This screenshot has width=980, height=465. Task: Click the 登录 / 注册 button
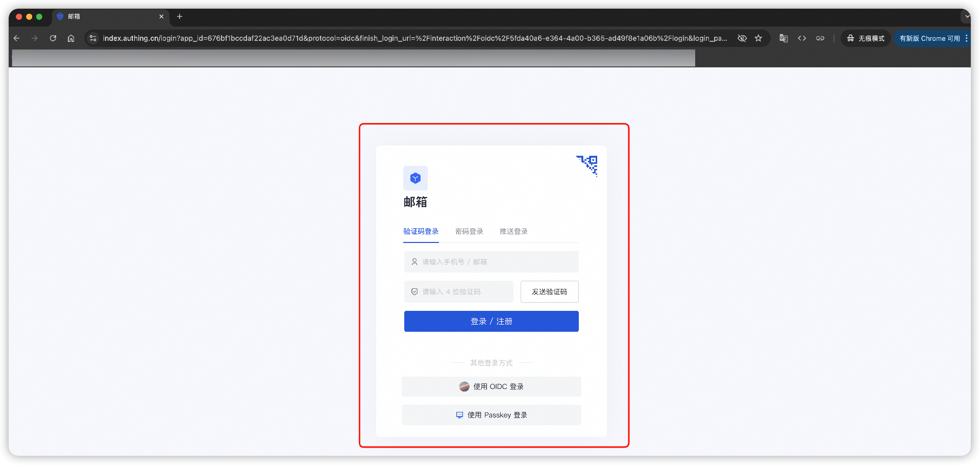[x=492, y=321]
